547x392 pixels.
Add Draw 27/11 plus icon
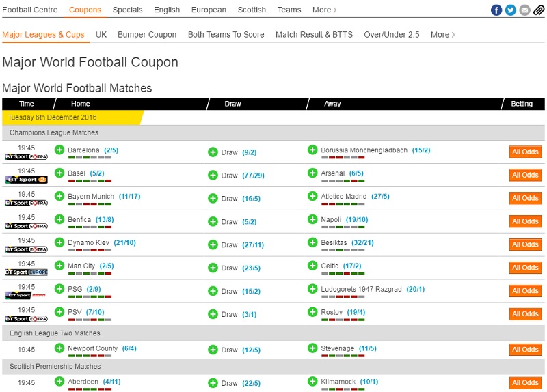pyautogui.click(x=213, y=245)
